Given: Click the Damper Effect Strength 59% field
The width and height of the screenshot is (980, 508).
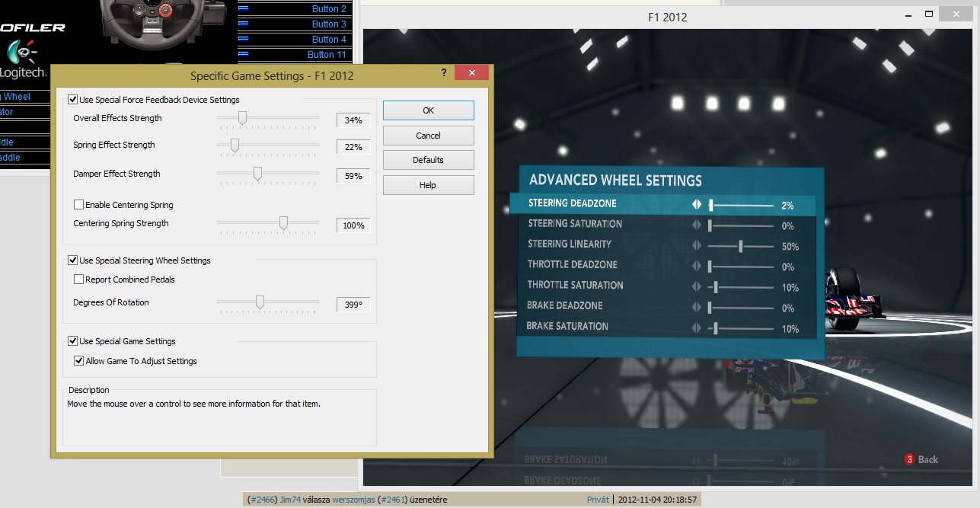Looking at the screenshot, I should point(353,176).
